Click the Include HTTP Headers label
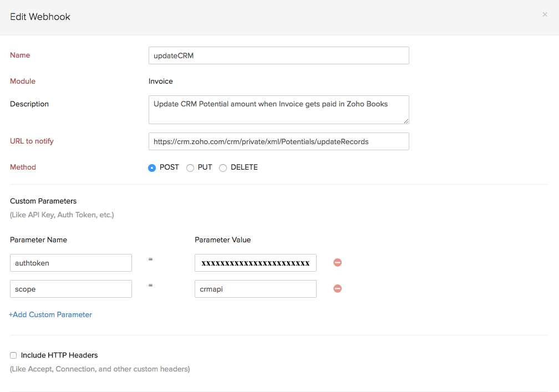559x392 pixels. pyautogui.click(x=59, y=355)
